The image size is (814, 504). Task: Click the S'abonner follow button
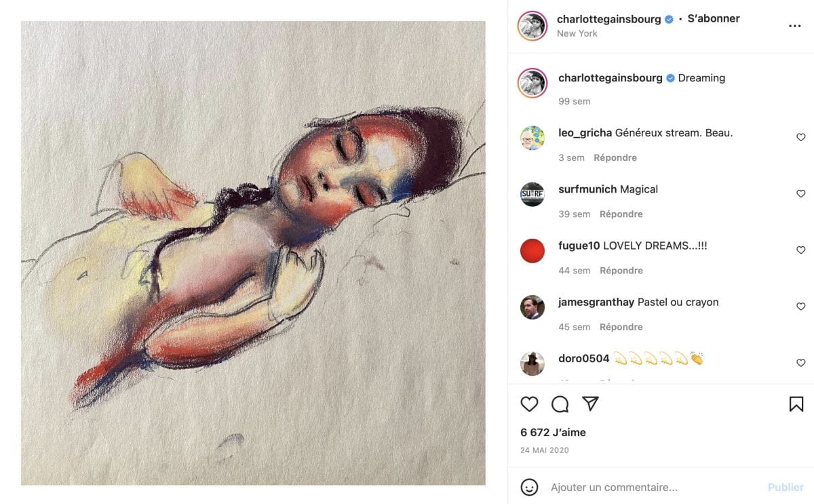[714, 19]
